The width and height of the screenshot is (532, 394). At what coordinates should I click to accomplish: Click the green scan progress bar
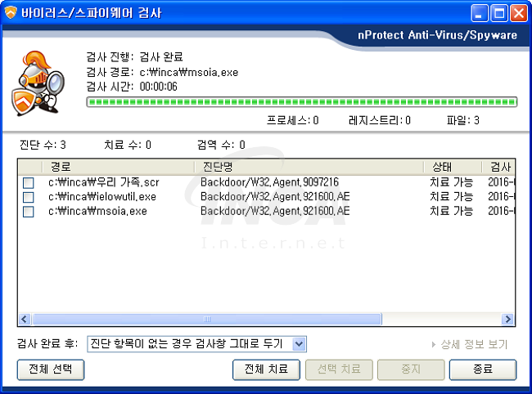(x=302, y=102)
